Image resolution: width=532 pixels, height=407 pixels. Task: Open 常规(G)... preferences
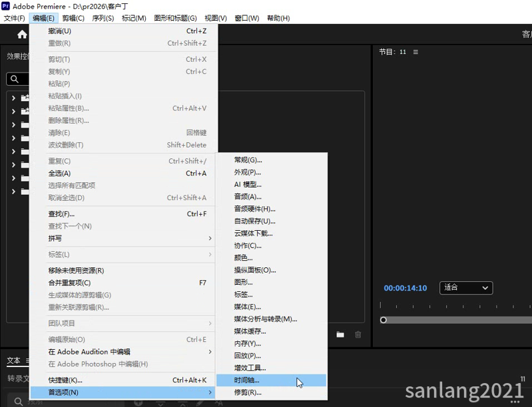272,160
